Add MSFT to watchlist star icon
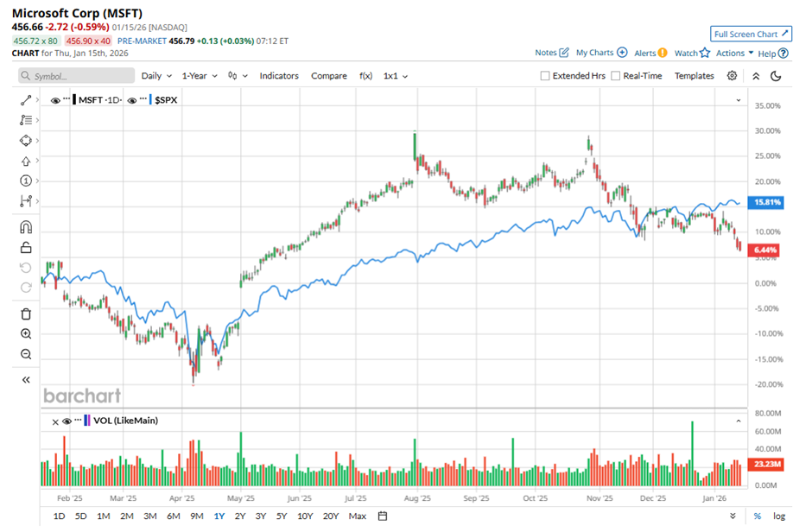Screen dimensions: 812x532 point(705,53)
